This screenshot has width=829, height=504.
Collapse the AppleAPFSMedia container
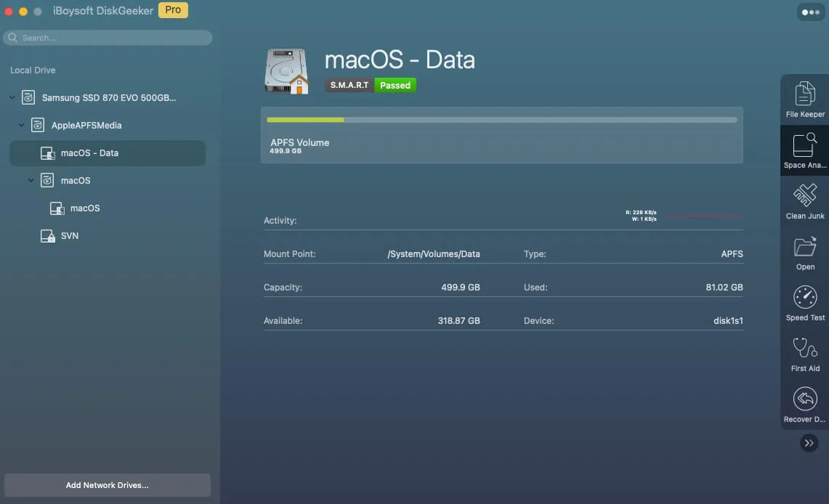pyautogui.click(x=22, y=125)
